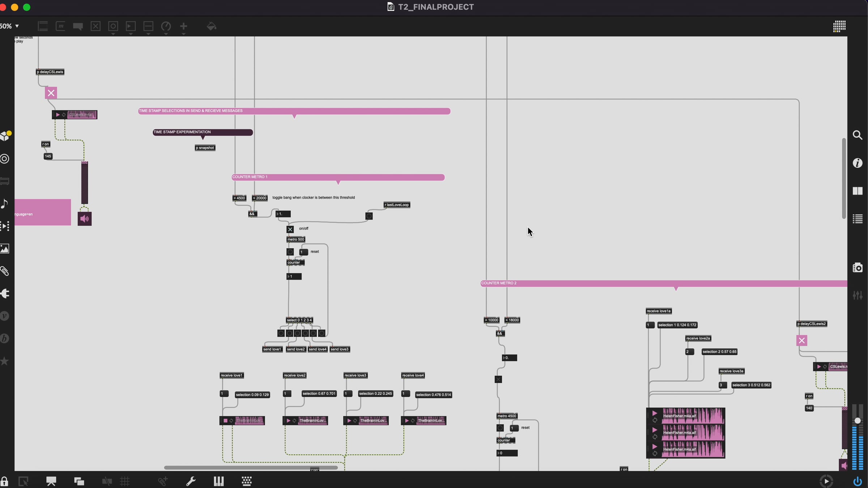
Task: Adjust the master volume slider knob
Action: coord(857,421)
